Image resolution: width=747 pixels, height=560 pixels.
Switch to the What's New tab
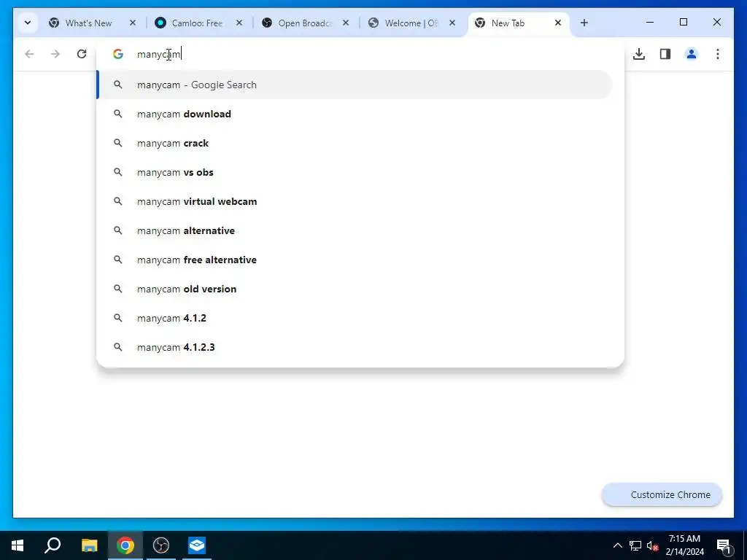coord(90,23)
